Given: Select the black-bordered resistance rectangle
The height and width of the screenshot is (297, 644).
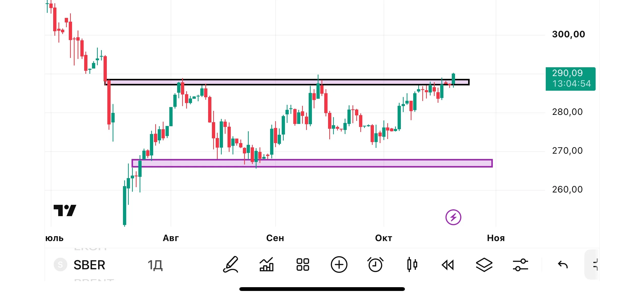Looking at the screenshot, I should click(x=287, y=82).
